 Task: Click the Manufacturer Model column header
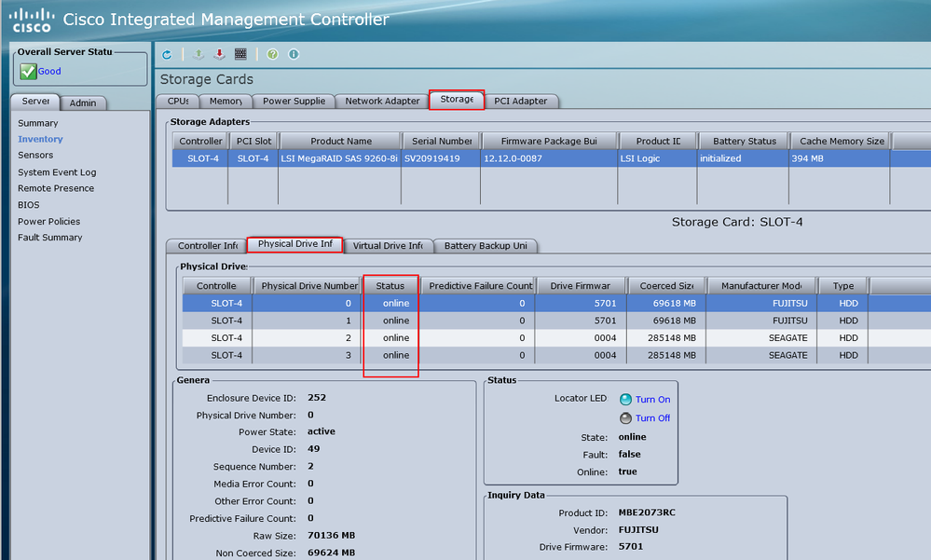tap(761, 286)
